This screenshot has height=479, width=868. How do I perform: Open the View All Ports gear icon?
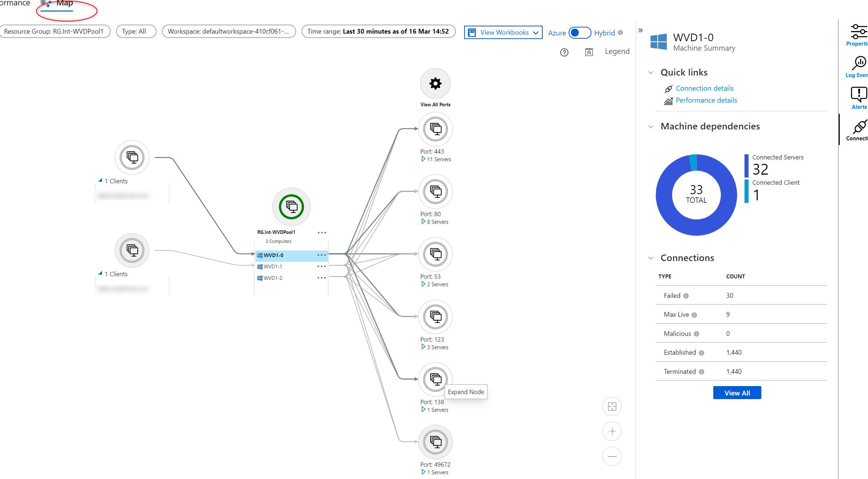(x=435, y=84)
